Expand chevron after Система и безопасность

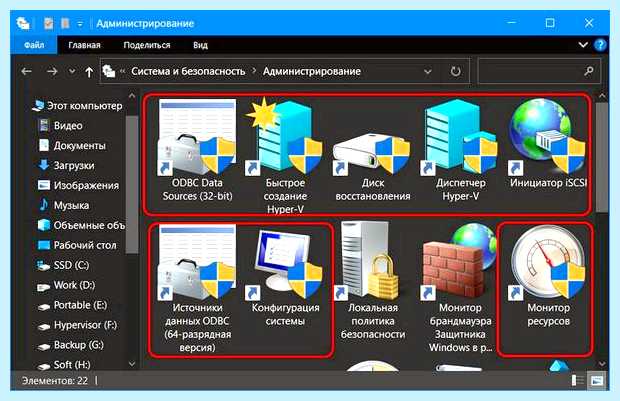(x=254, y=71)
